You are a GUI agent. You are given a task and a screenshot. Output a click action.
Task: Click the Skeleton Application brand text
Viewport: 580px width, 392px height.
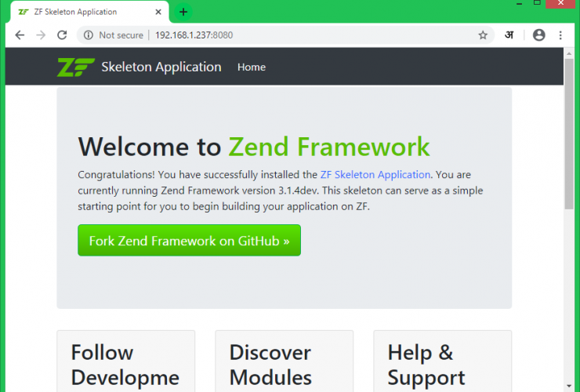coord(161,67)
